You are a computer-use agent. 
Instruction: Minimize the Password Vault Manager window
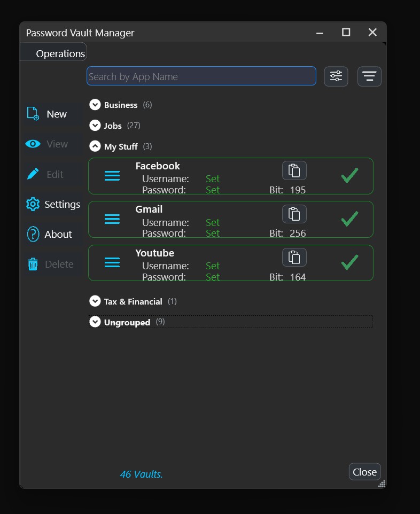click(320, 33)
